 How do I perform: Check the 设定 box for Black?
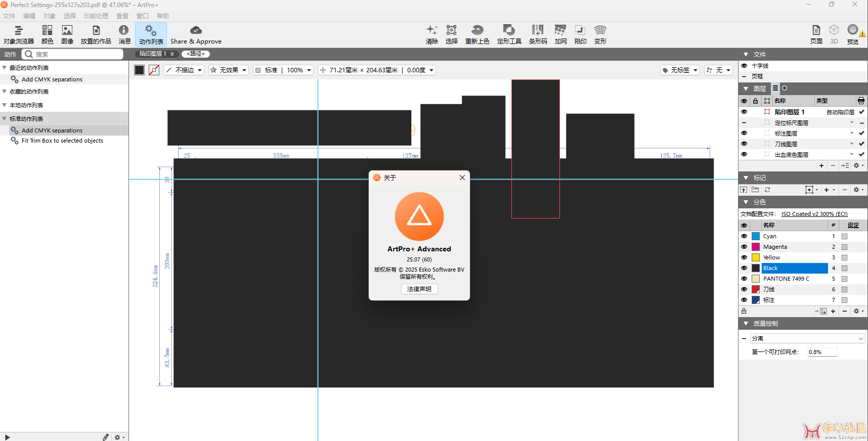[844, 268]
